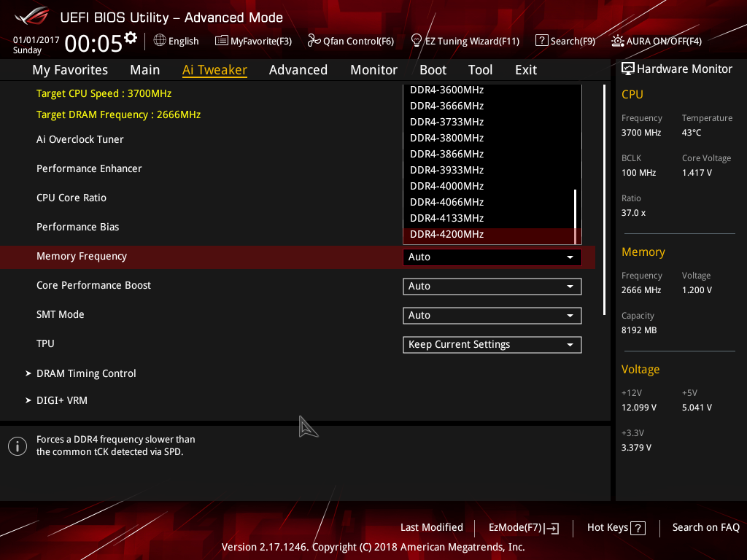
Task: Toggle AURA ON/OFF light icon
Action: click(x=618, y=41)
